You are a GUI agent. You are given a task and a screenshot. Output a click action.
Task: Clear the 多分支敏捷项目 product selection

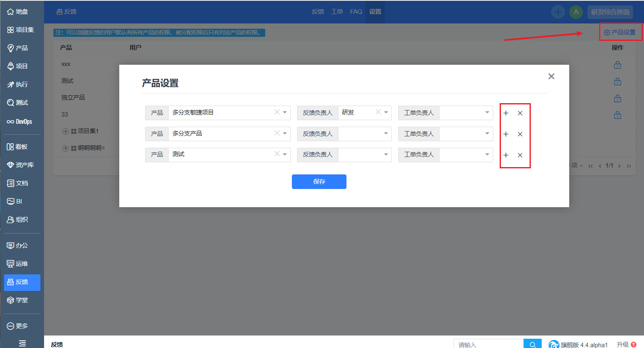(277, 112)
